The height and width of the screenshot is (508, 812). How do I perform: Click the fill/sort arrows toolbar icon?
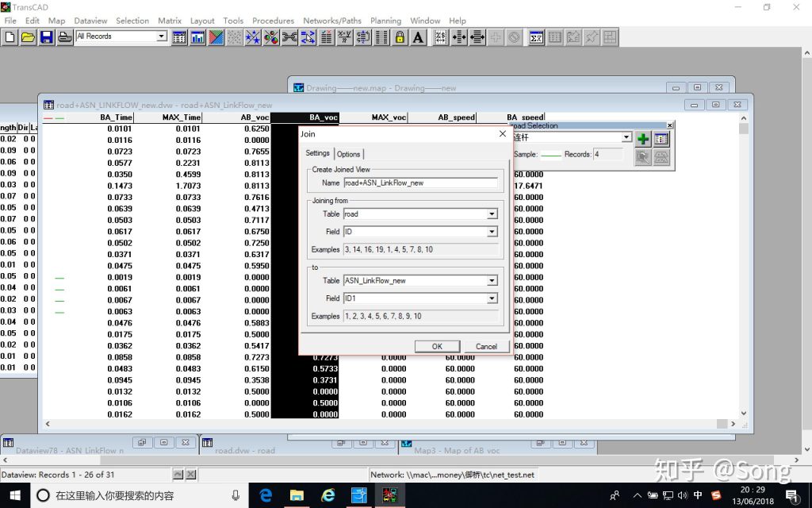click(x=363, y=37)
